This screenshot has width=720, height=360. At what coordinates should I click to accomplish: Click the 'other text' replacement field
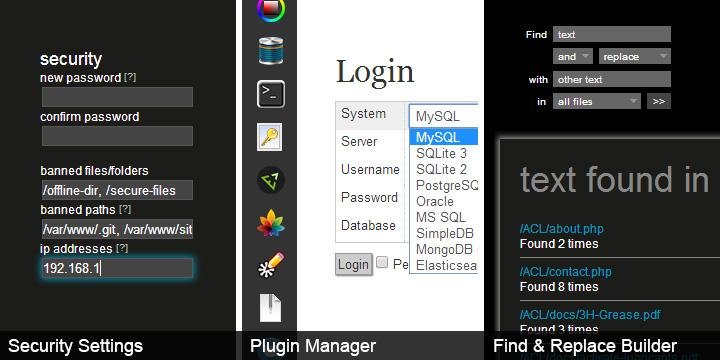click(x=612, y=79)
